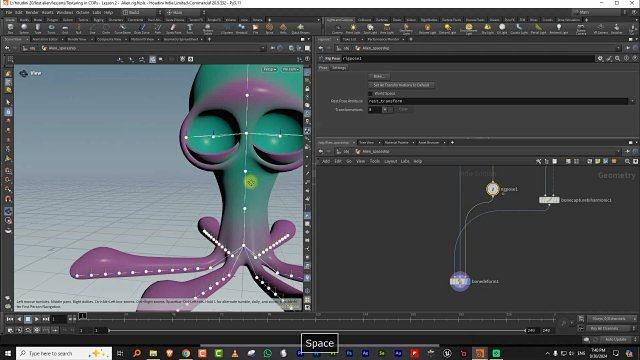Click the timeline range slider end handle
Image resolution: width=640 pixels, height=360 pixels.
(525, 330)
